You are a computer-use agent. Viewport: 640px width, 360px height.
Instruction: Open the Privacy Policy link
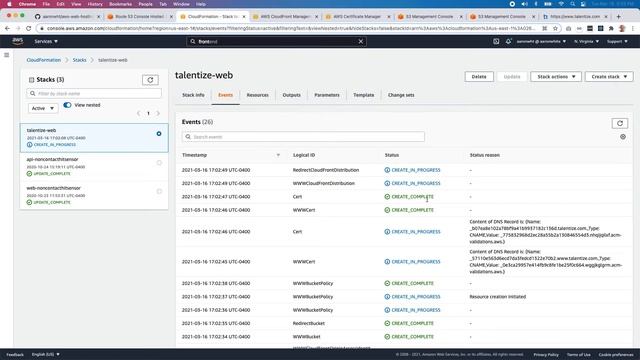tap(546, 355)
